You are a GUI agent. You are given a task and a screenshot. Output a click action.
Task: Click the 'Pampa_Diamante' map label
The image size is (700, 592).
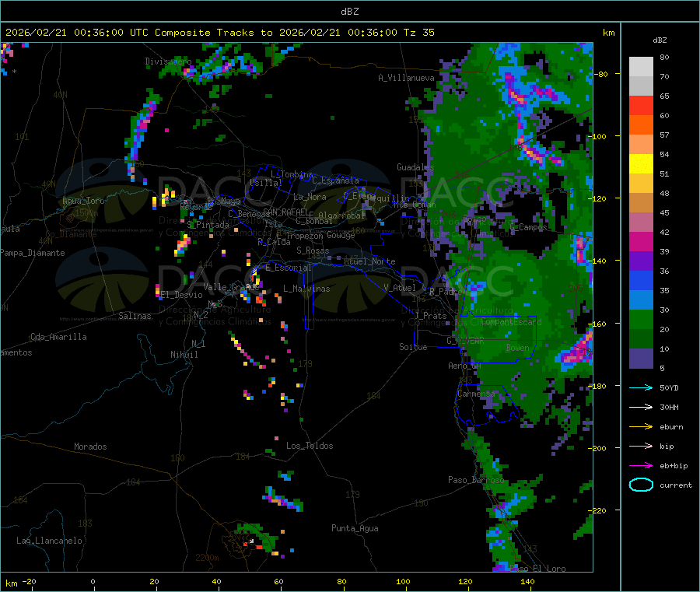point(33,253)
